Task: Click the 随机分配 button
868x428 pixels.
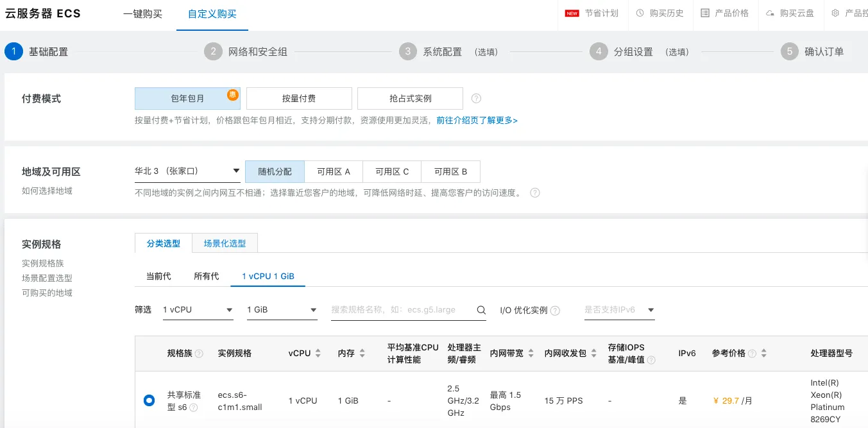Action: point(275,171)
